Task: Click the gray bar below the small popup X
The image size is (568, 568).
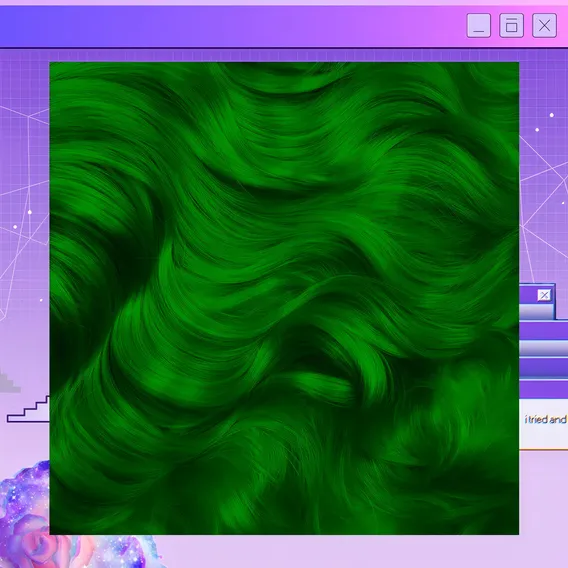Action: click(536, 311)
